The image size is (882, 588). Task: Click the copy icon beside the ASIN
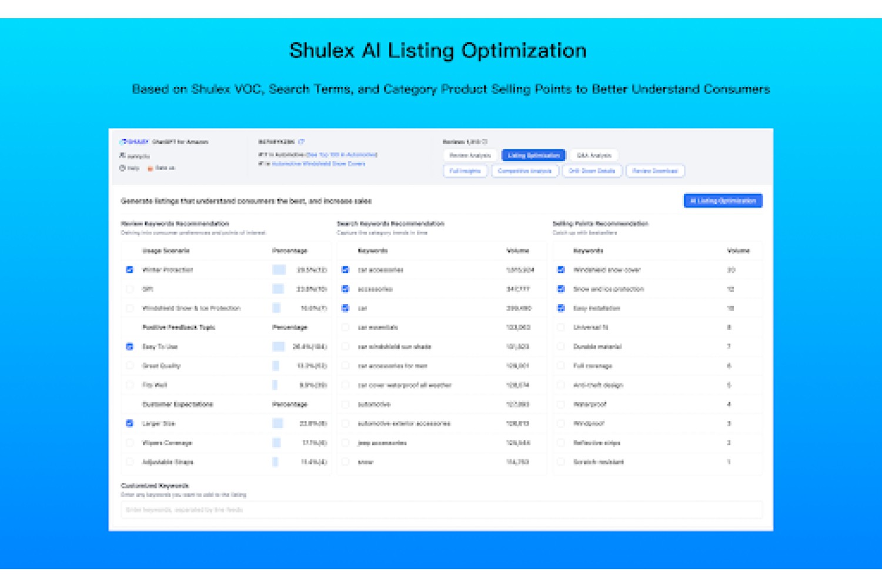pos(302,142)
